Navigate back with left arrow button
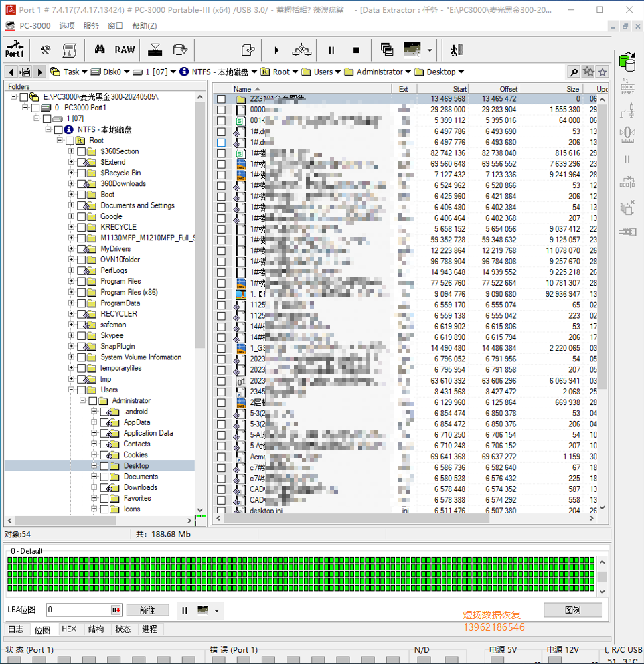Viewport: 644px width, 664px height. click(x=11, y=72)
